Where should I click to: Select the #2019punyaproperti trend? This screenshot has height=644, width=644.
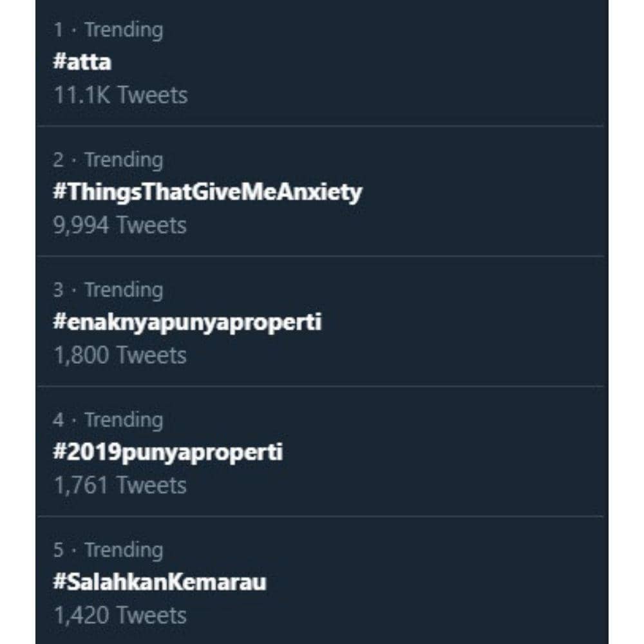coord(167,452)
